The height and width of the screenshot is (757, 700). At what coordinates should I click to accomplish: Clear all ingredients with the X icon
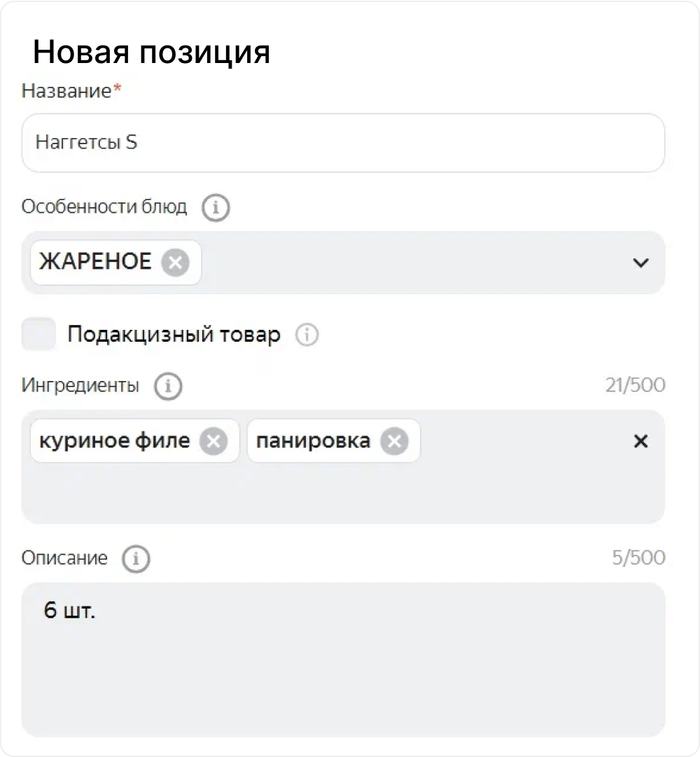pos(640,440)
